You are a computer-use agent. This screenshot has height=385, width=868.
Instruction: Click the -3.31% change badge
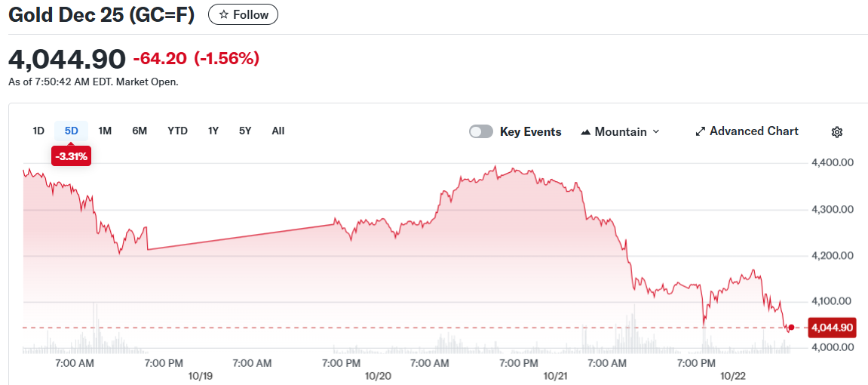coord(71,157)
